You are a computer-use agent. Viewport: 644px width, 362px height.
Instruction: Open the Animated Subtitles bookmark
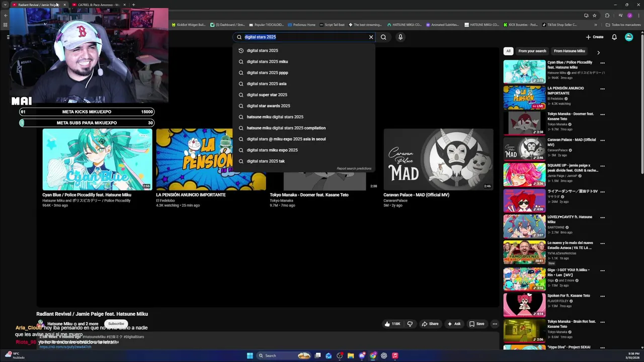tap(443, 25)
